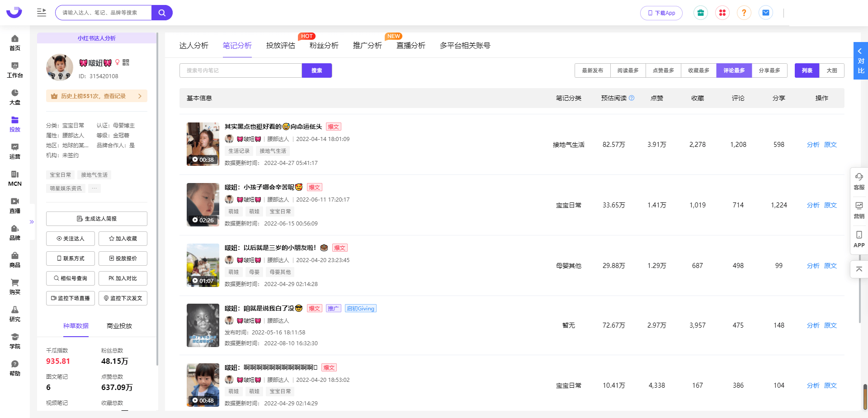Open 营销 floating panel icon

click(x=859, y=210)
